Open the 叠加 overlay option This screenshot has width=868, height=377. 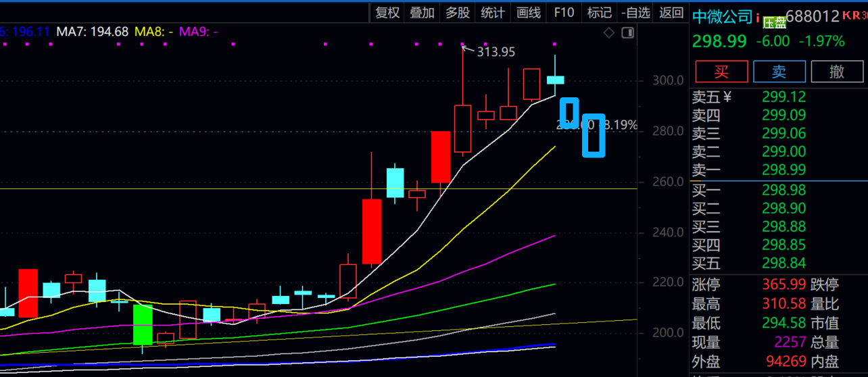pos(423,12)
